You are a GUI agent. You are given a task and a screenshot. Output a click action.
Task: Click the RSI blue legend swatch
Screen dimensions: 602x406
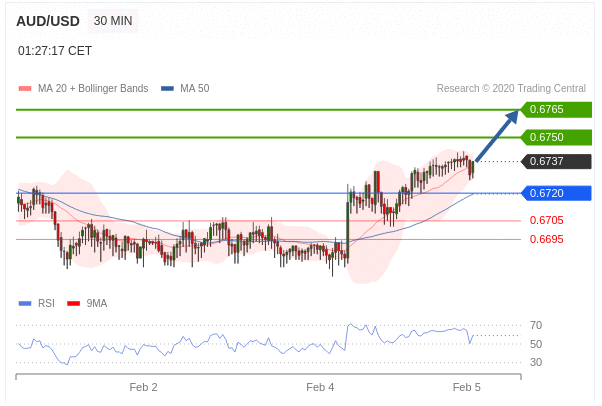[x=25, y=304]
